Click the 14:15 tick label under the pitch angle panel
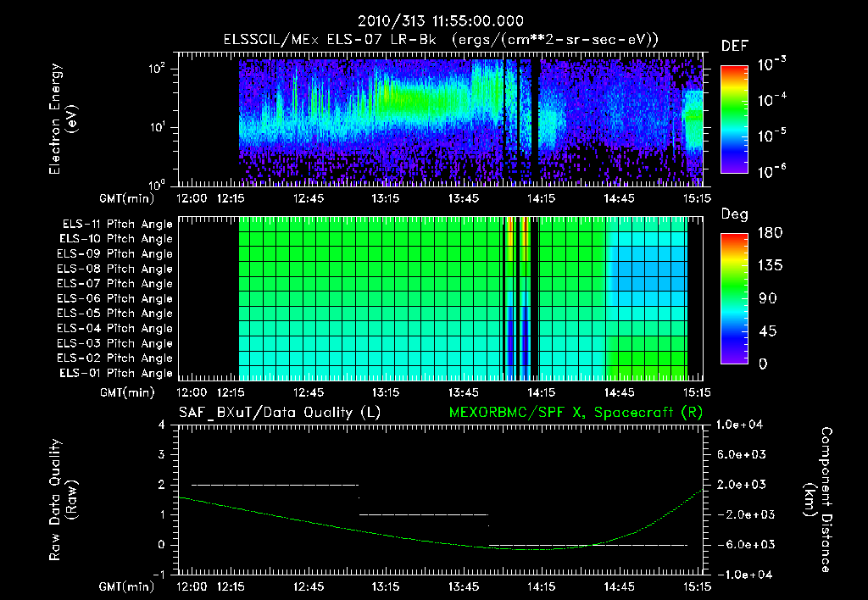The width and height of the screenshot is (868, 600). [541, 393]
